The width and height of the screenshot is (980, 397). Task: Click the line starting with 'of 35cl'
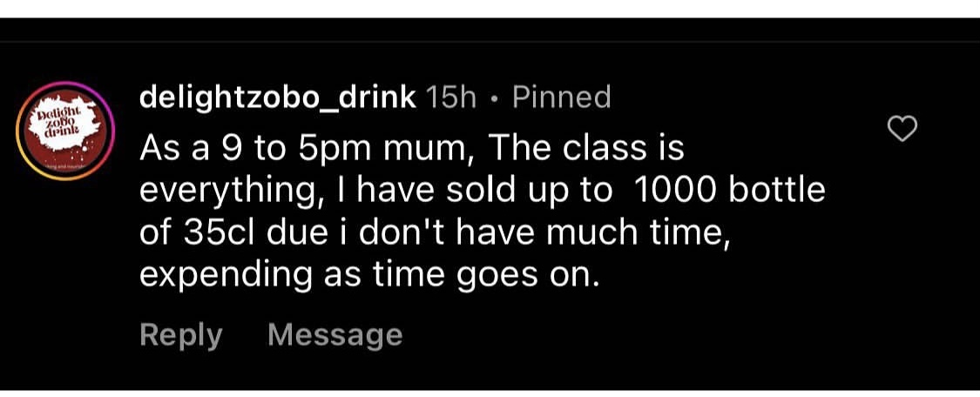[433, 233]
